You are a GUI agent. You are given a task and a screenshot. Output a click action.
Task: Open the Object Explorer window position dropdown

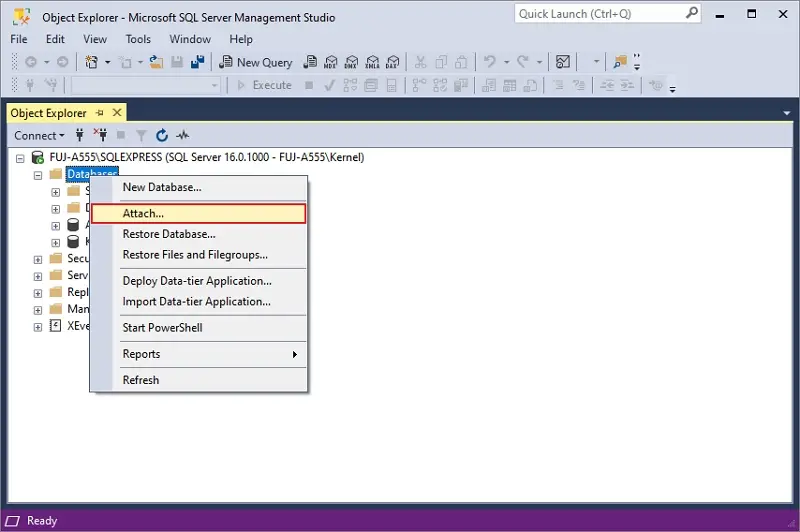click(x=787, y=113)
